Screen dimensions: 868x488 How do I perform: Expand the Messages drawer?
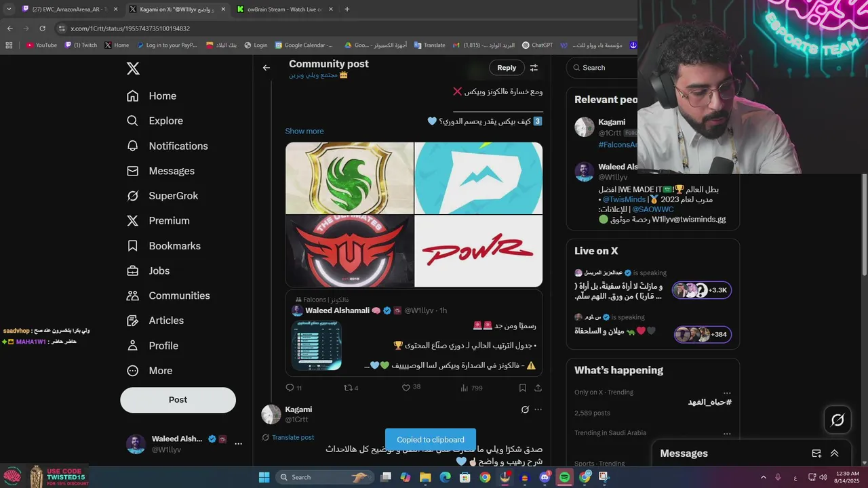click(x=834, y=453)
